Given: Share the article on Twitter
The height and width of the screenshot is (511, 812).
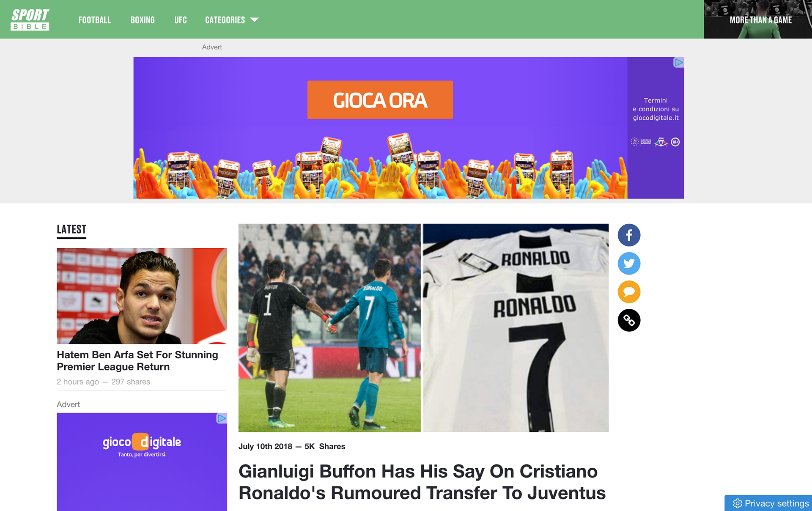Looking at the screenshot, I should tap(629, 264).
